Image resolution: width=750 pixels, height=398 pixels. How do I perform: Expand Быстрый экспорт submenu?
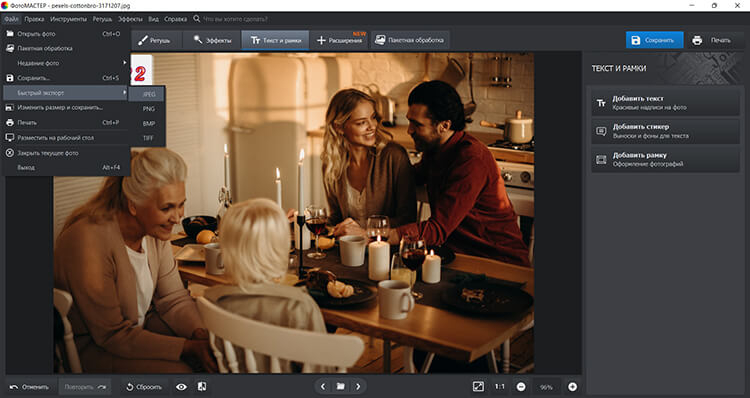(x=66, y=93)
